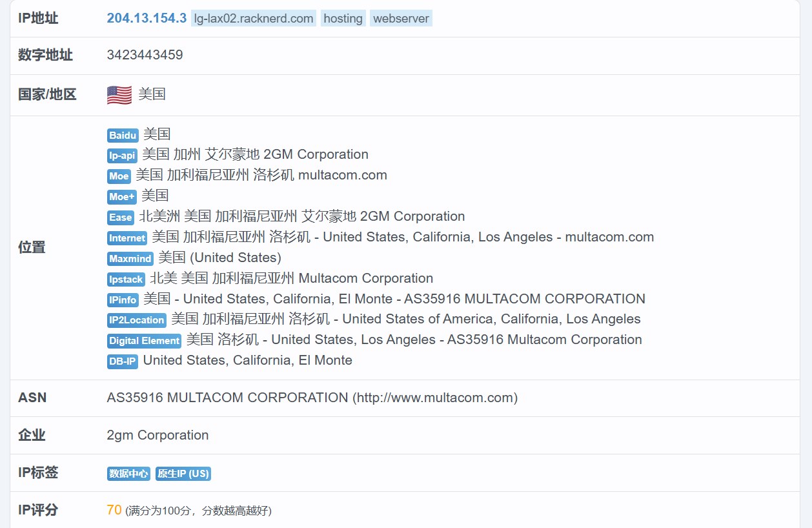This screenshot has height=528, width=812.
Task: Select the webserver tag
Action: (x=401, y=19)
